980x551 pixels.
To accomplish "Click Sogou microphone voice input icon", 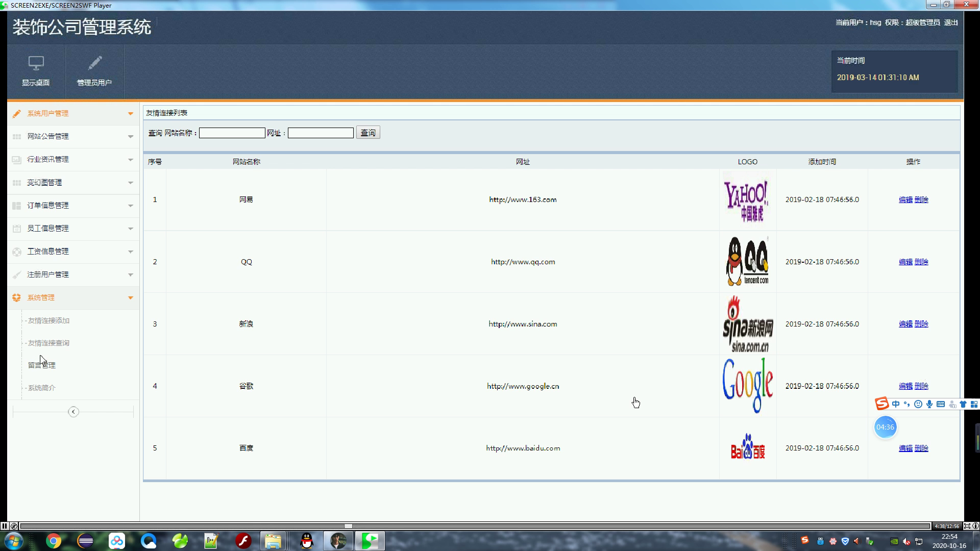I will pos(929,404).
